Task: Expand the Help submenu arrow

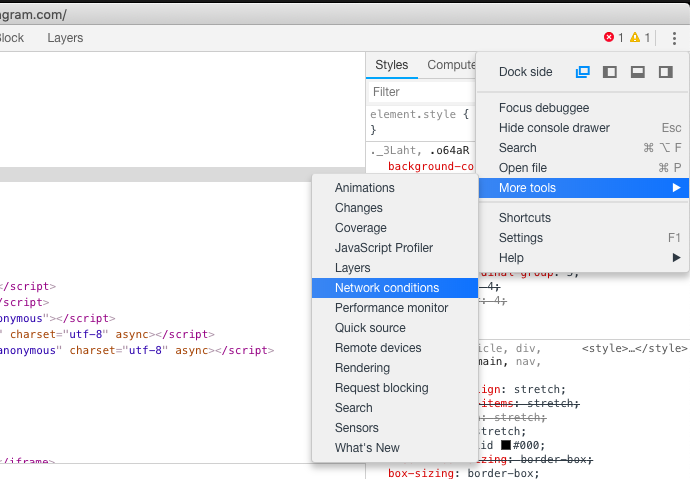Action: coord(676,258)
